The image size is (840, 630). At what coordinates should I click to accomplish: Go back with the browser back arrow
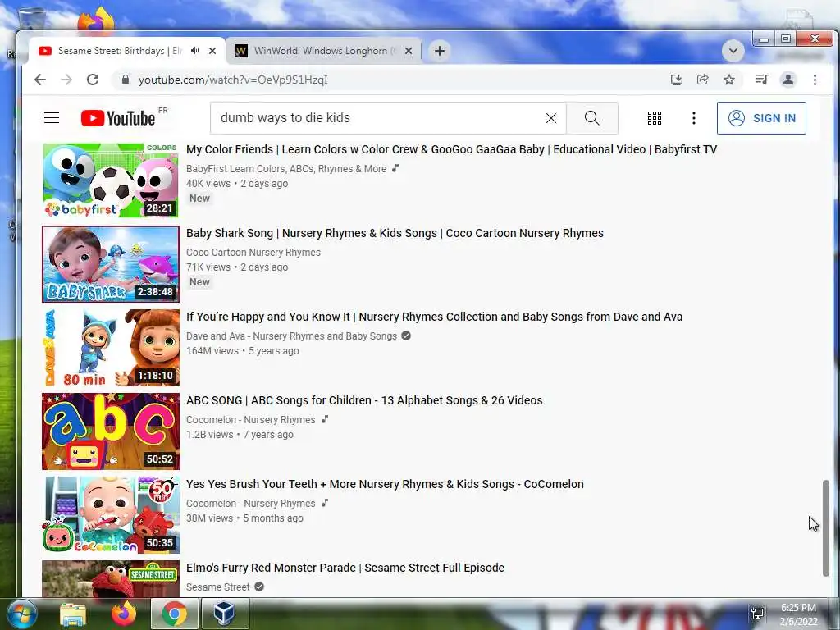[40, 80]
